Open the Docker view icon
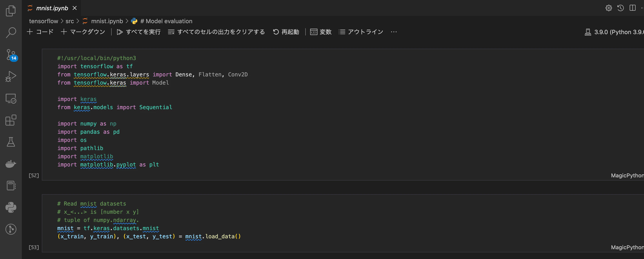The height and width of the screenshot is (259, 644). [11, 164]
